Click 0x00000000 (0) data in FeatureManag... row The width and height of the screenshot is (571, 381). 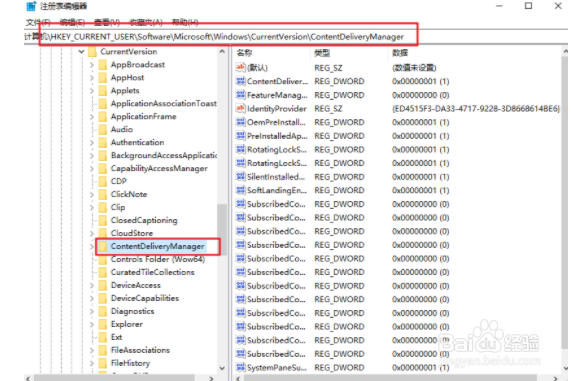click(x=421, y=95)
